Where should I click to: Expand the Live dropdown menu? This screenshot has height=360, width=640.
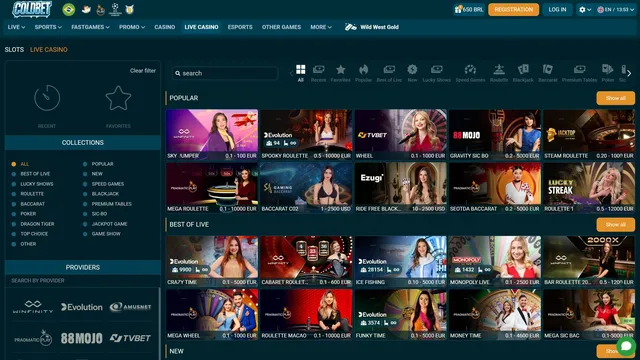pos(16,27)
